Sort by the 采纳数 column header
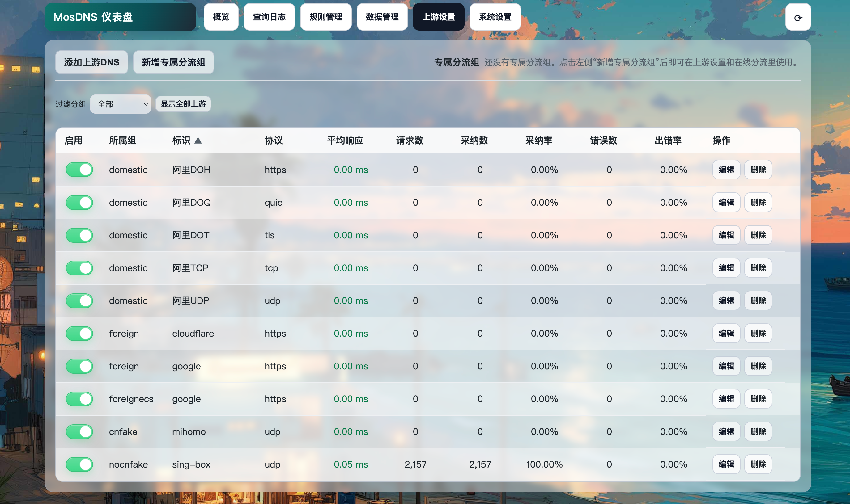This screenshot has width=850, height=504. (x=474, y=141)
